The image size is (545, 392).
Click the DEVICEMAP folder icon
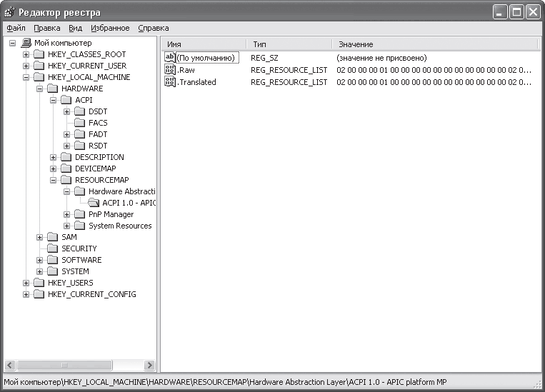coord(66,169)
